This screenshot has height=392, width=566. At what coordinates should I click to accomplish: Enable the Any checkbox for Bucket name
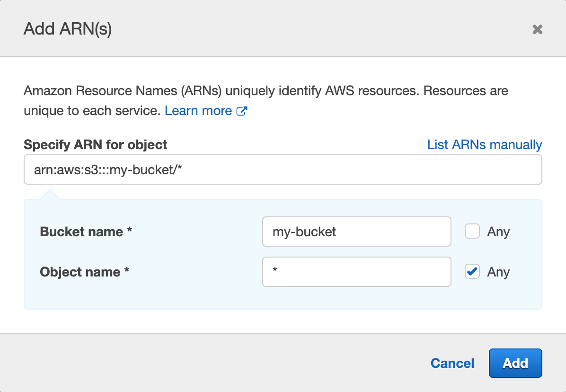472,232
